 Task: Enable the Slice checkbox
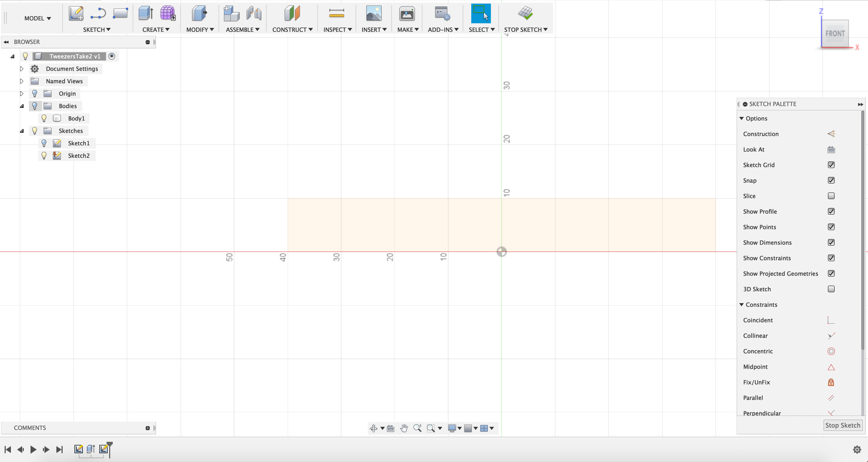tap(831, 196)
